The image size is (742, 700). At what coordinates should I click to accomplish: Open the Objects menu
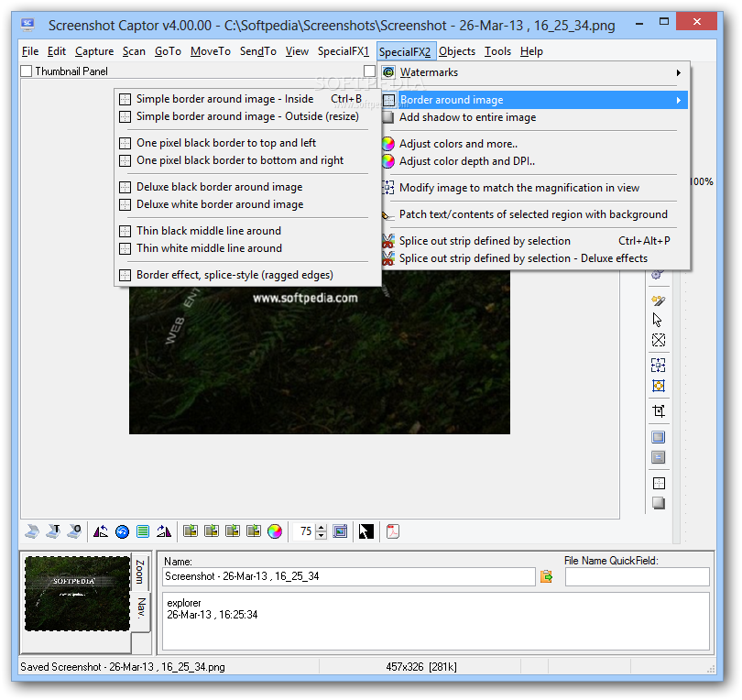tap(457, 51)
